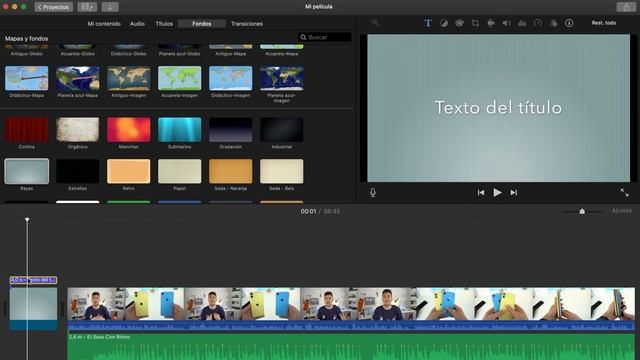
Task: Click the magic wand auto-enhance icon
Action: [375, 23]
